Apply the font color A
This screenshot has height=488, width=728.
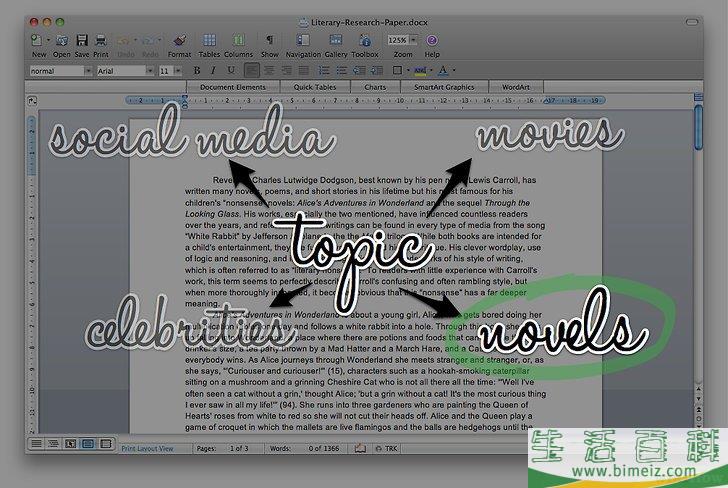point(443,71)
